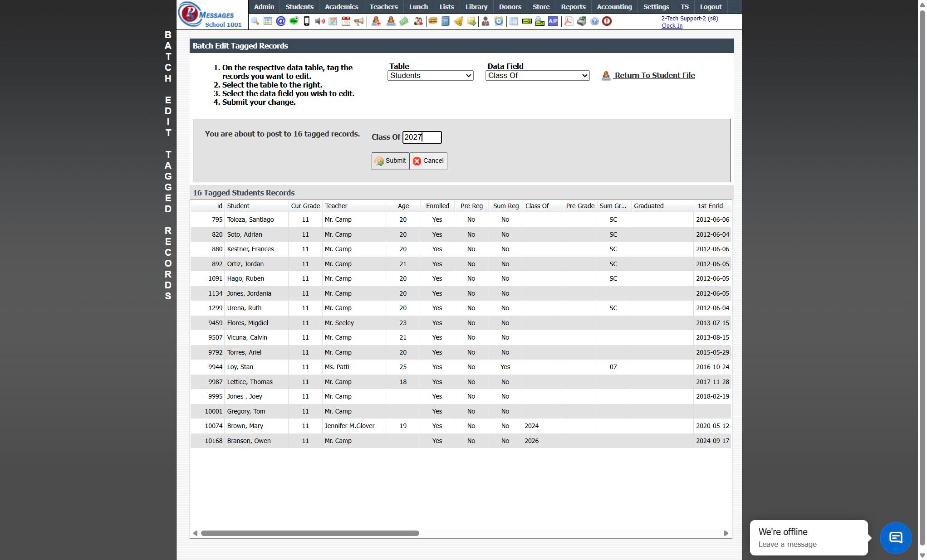927x560 pixels.
Task: Click the A/P accounting icon
Action: 553,21
